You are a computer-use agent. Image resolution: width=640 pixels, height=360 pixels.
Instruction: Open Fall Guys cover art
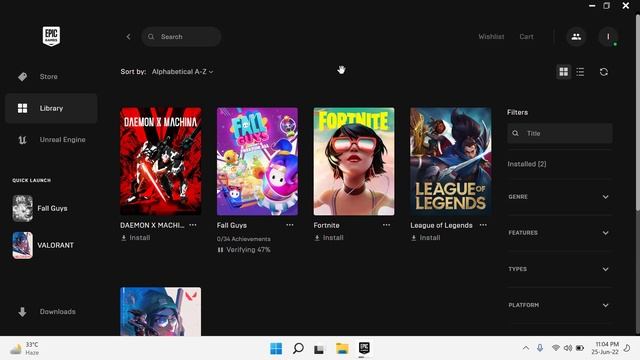(257, 161)
